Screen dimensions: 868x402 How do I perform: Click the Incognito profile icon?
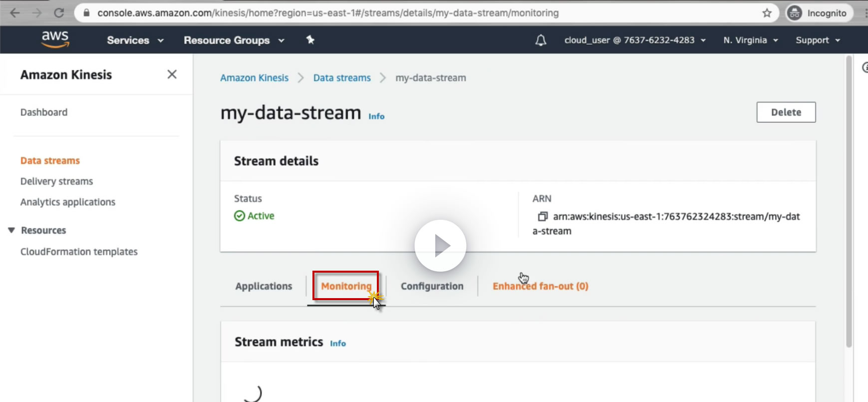pyautogui.click(x=794, y=13)
